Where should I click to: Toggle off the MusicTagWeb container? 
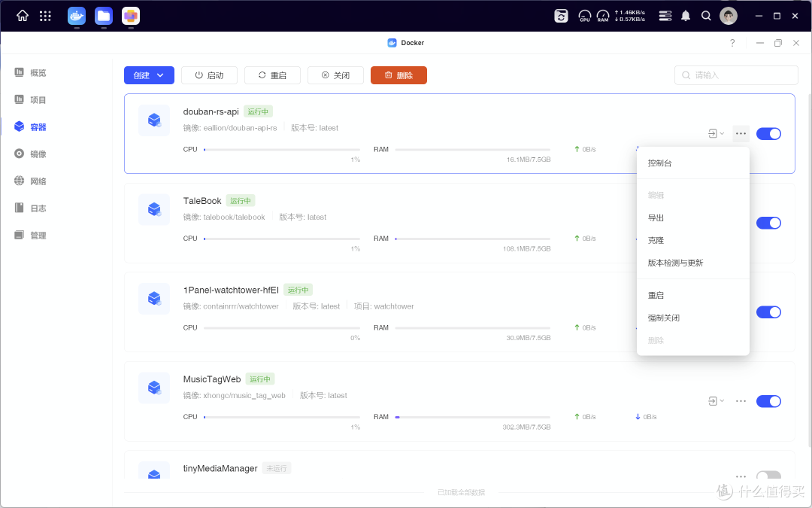(x=768, y=401)
